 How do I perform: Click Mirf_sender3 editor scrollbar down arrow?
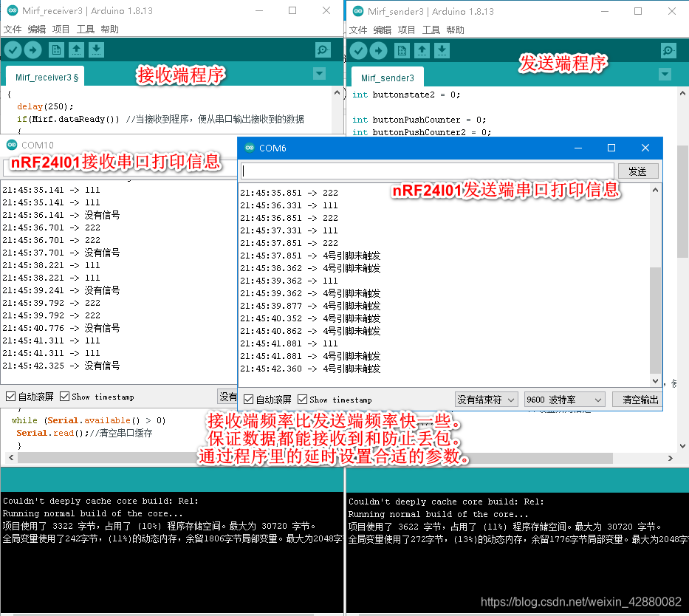coord(682,445)
